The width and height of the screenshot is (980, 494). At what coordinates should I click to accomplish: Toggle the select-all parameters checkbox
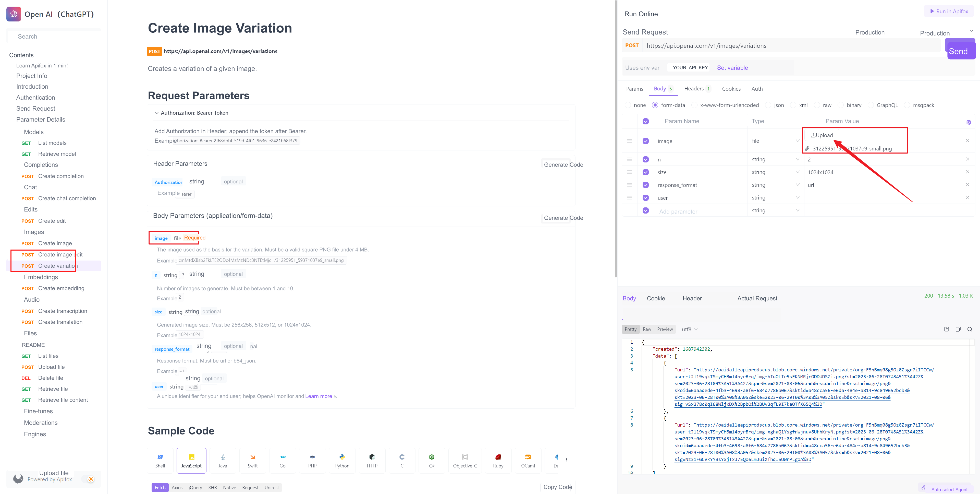pos(646,121)
